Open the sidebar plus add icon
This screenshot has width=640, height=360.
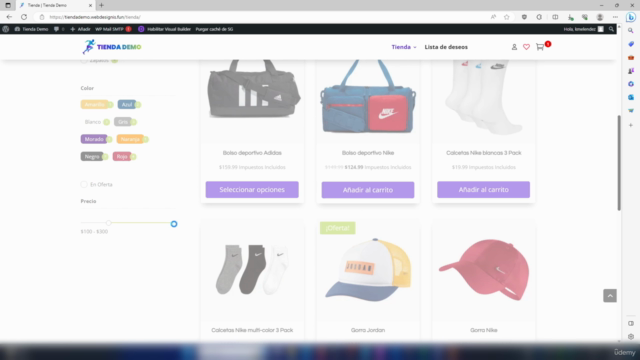[631, 125]
